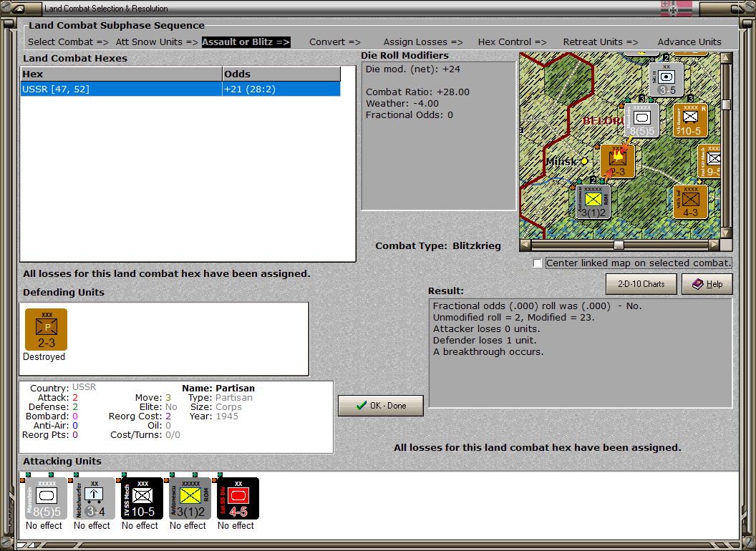
Task: Click the Select Combat subphase step
Action: [68, 42]
